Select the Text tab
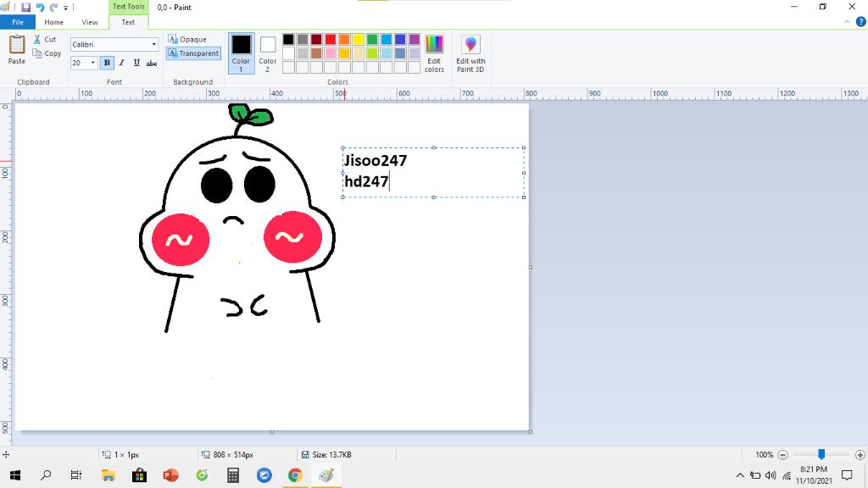The height and width of the screenshot is (488, 868). point(128,22)
